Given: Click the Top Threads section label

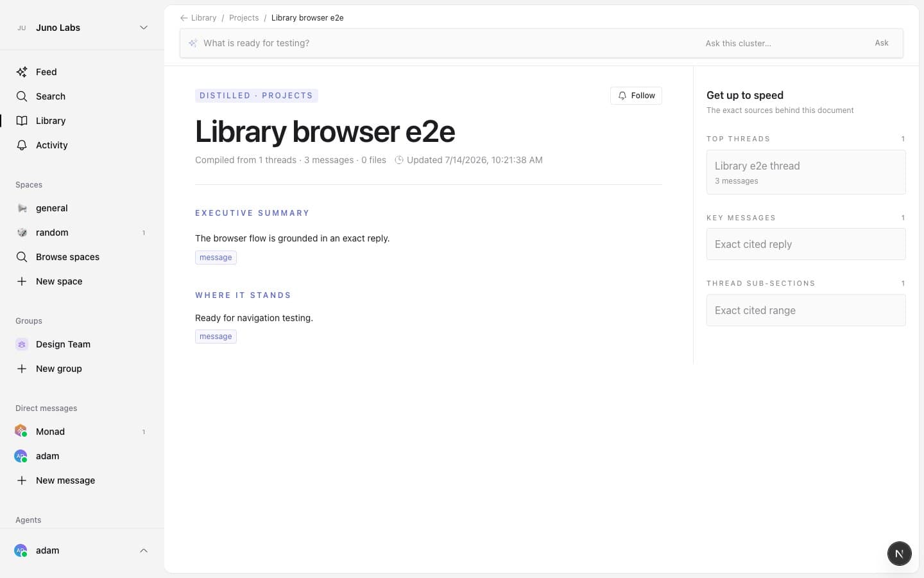Looking at the screenshot, I should click(x=739, y=139).
